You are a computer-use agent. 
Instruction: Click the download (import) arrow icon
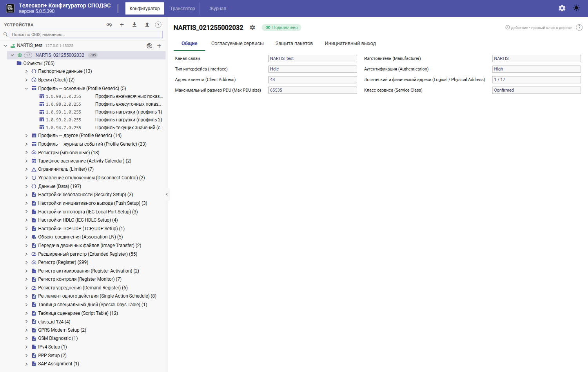point(134,25)
